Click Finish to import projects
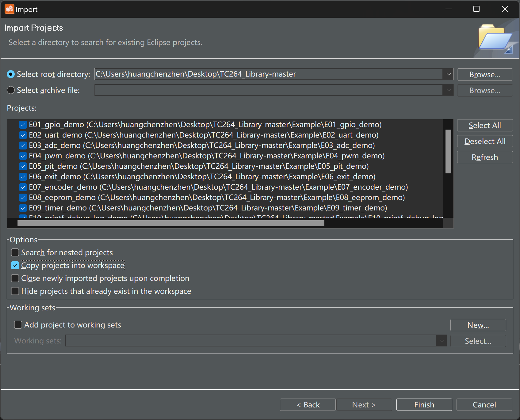Image resolution: width=520 pixels, height=420 pixels. tap(424, 405)
